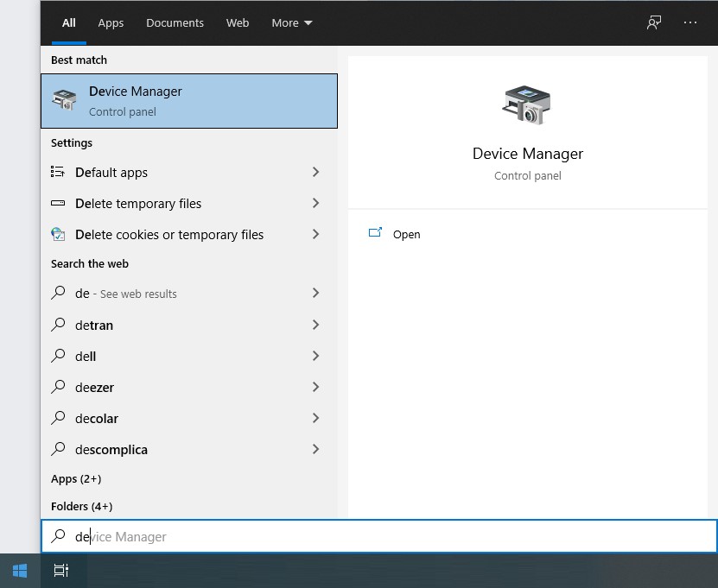718x588 pixels.
Task: Select the deezer web suggestion
Action: pos(189,387)
